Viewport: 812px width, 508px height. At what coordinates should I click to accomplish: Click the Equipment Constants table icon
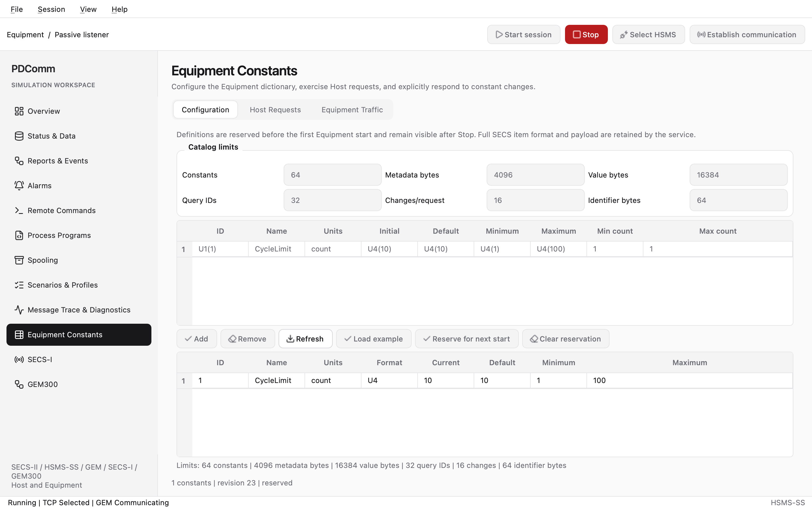[19, 335]
